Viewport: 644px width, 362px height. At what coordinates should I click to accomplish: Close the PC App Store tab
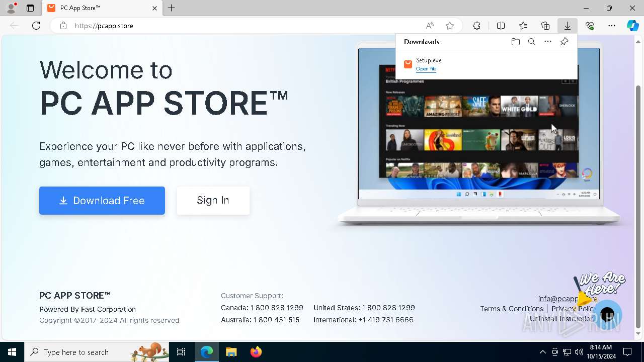pos(154,8)
